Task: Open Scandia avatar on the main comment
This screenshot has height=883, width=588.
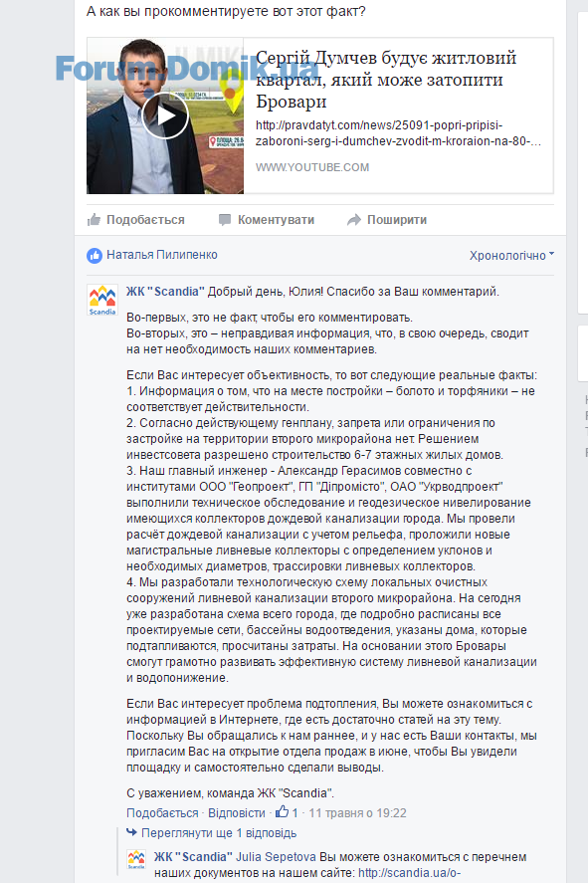Action: [x=102, y=300]
